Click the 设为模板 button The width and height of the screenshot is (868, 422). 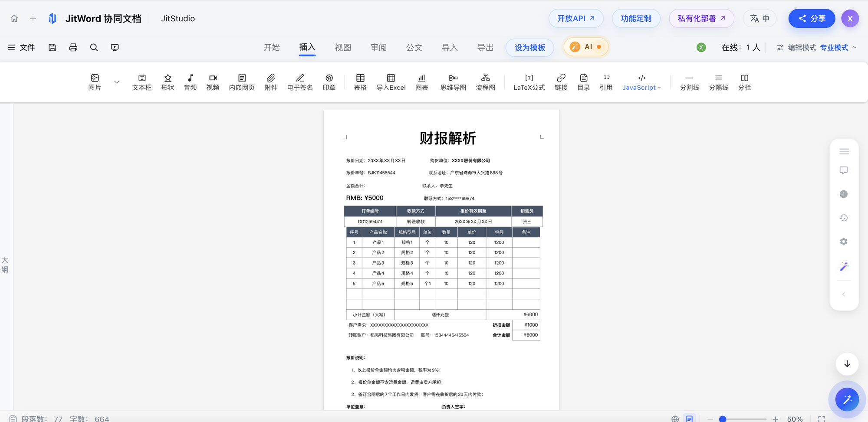pyautogui.click(x=530, y=48)
